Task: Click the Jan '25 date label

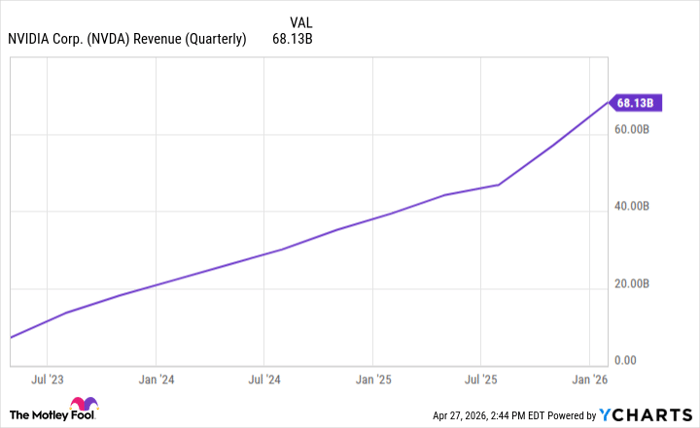Action: click(373, 379)
